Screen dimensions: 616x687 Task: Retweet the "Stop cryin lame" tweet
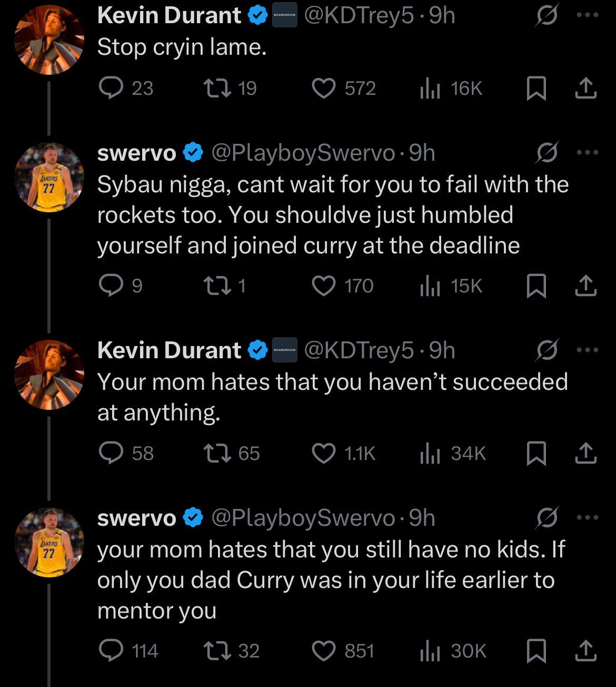pos(230,89)
